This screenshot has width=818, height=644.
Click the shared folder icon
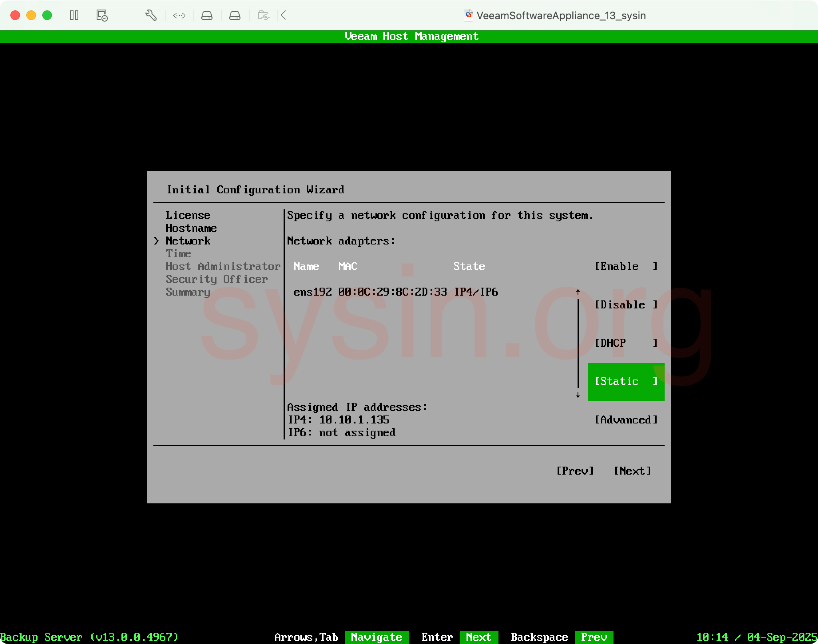point(264,16)
